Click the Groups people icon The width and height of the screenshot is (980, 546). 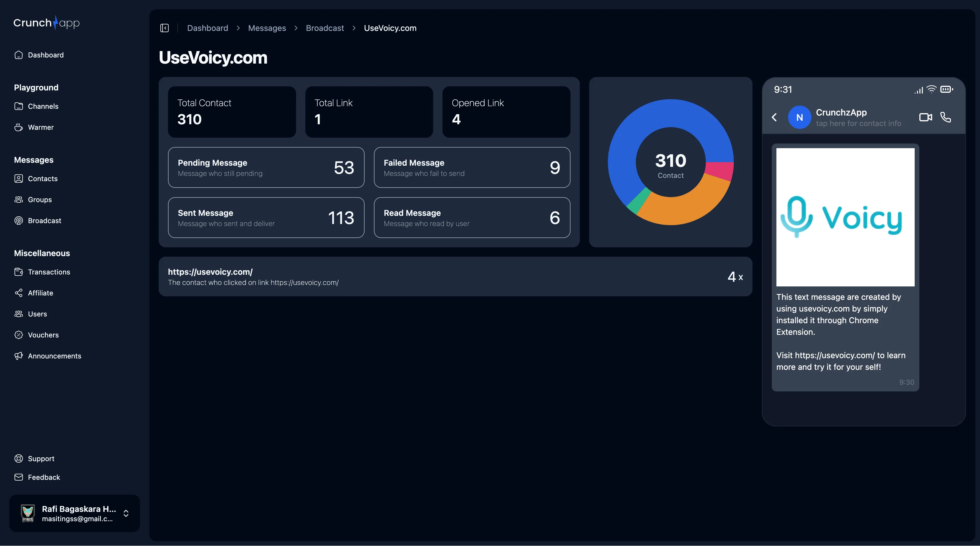[19, 199]
